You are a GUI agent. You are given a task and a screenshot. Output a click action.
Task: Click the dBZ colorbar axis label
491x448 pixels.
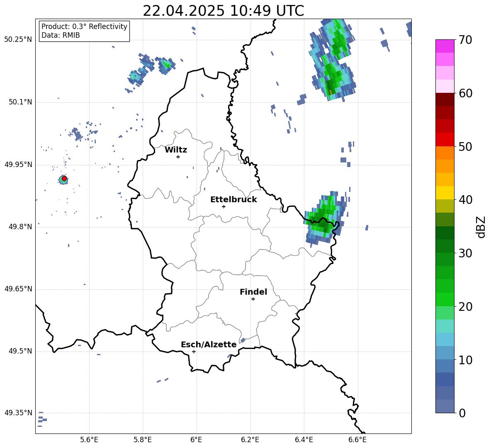click(481, 227)
